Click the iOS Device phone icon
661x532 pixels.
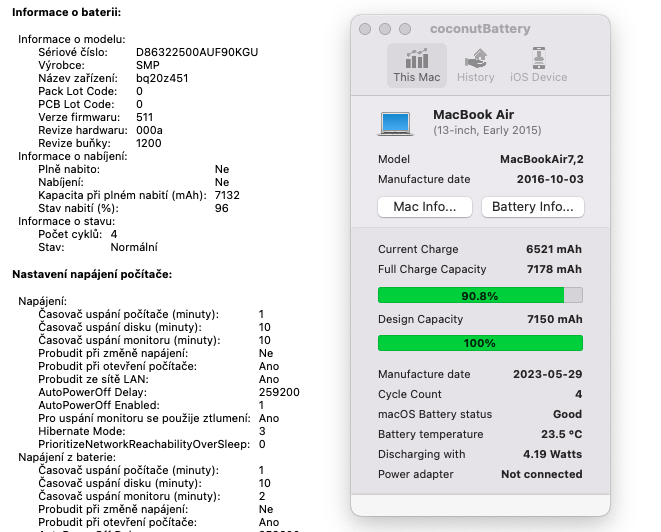539,58
